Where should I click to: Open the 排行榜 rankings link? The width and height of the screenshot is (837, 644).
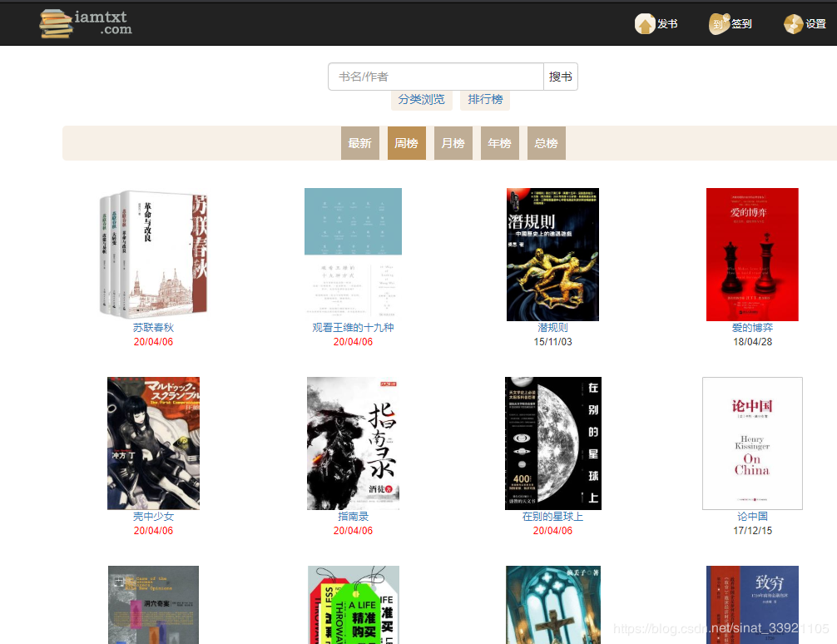pos(485,99)
